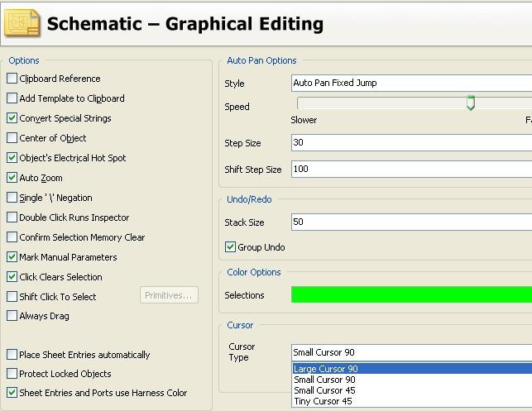Click the Shift Step Size field

click(411, 170)
